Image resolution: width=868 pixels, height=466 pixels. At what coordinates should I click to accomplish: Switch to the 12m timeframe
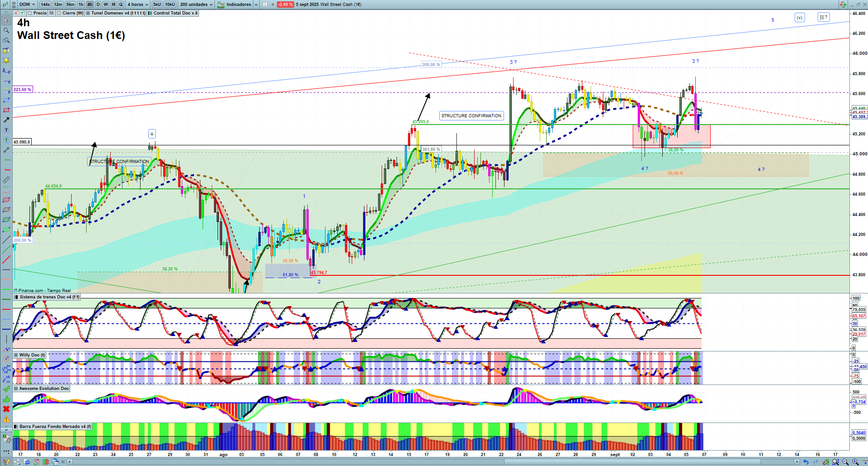[x=58, y=5]
